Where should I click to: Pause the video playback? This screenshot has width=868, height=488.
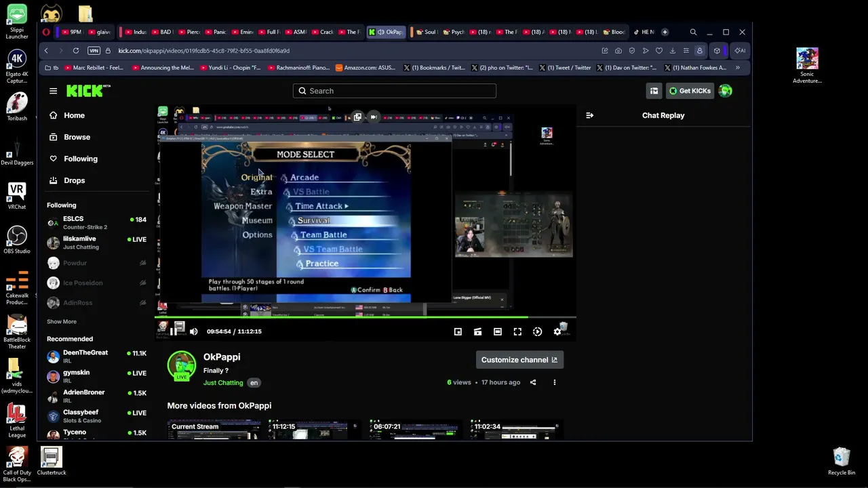pyautogui.click(x=172, y=331)
